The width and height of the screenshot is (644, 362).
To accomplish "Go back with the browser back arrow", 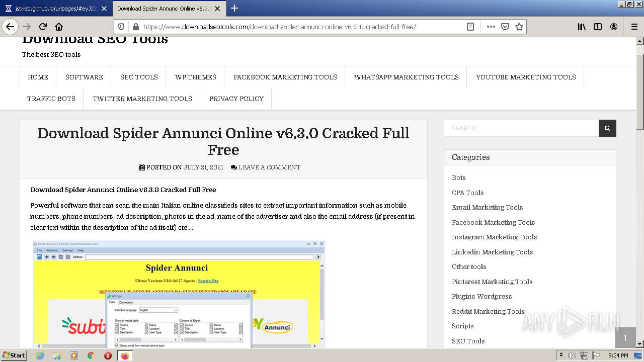I will [x=10, y=27].
